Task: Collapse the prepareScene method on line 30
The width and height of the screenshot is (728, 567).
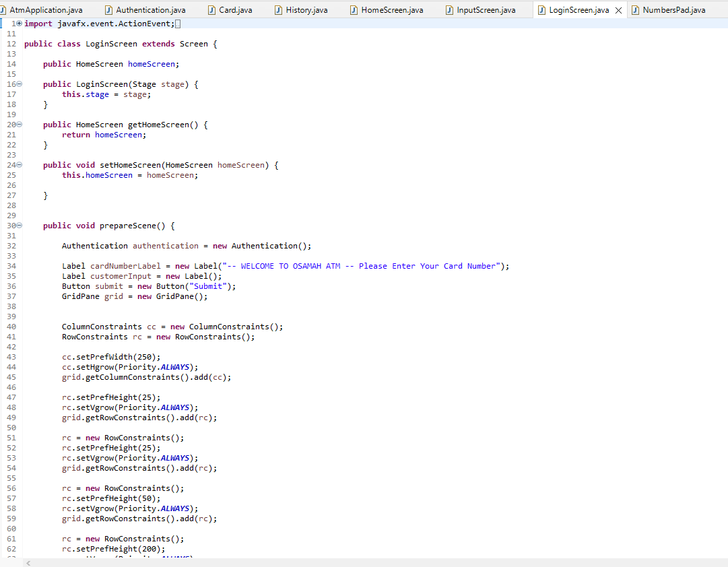Action: (x=18, y=225)
